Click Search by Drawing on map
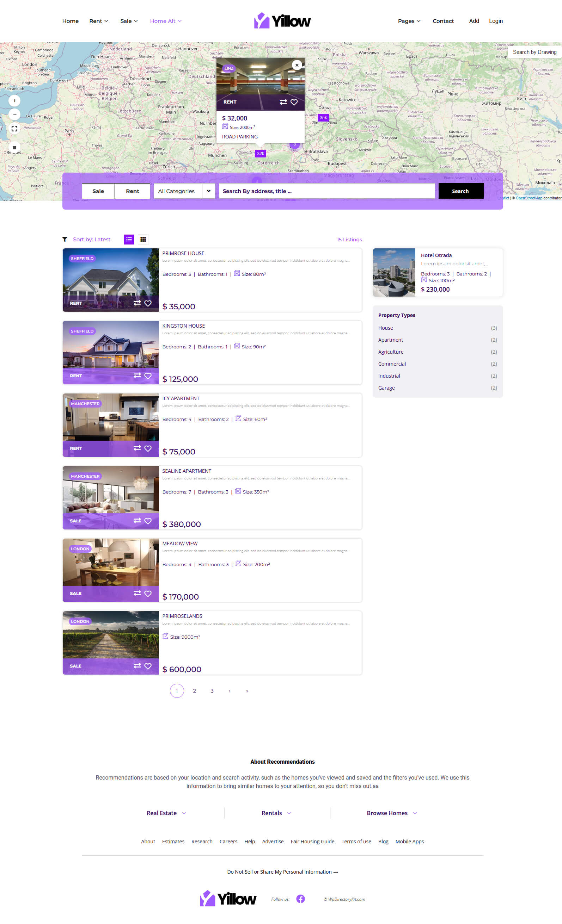 coord(534,52)
